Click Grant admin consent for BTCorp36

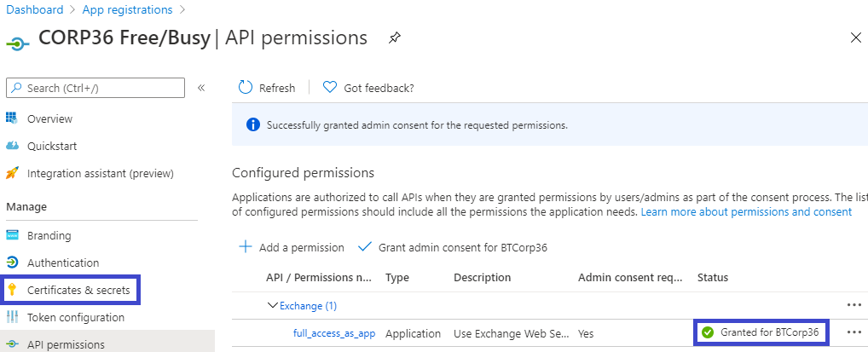[x=461, y=247]
